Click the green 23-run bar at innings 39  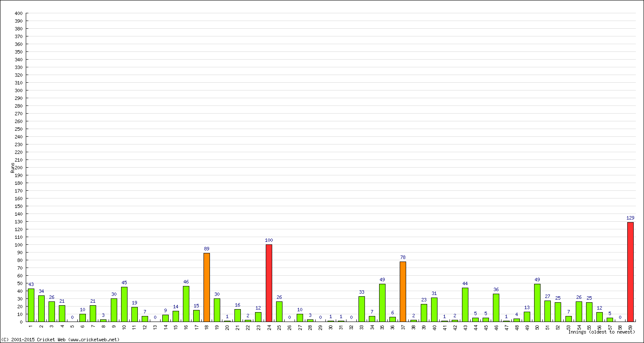(424, 313)
